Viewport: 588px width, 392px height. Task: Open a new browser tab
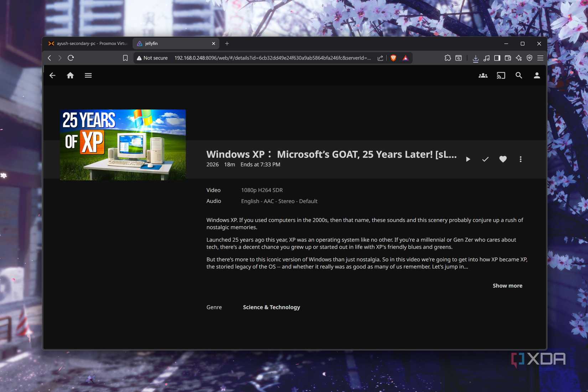tap(227, 43)
